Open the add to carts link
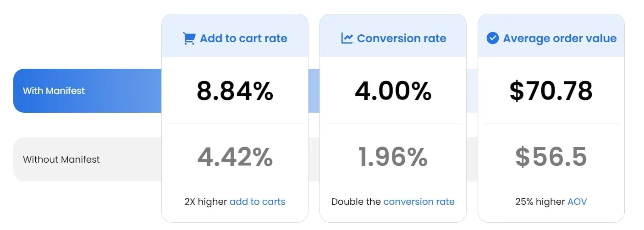 (x=257, y=202)
